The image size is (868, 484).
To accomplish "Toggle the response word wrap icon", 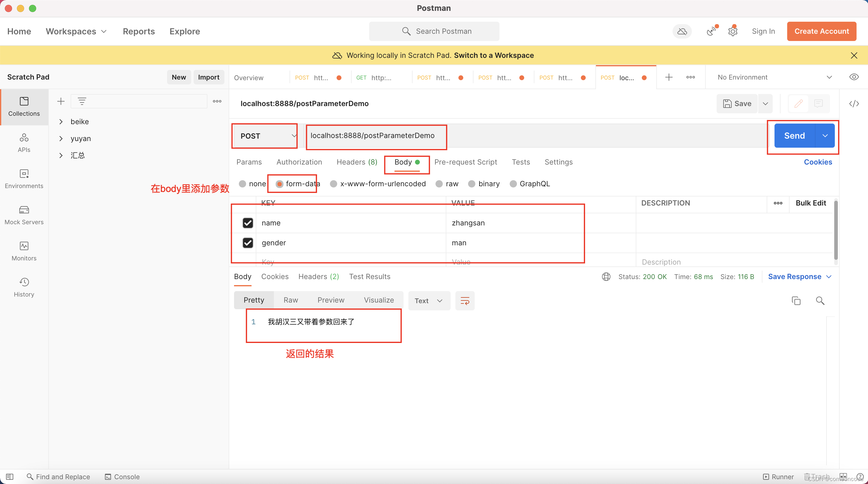I will 465,301.
